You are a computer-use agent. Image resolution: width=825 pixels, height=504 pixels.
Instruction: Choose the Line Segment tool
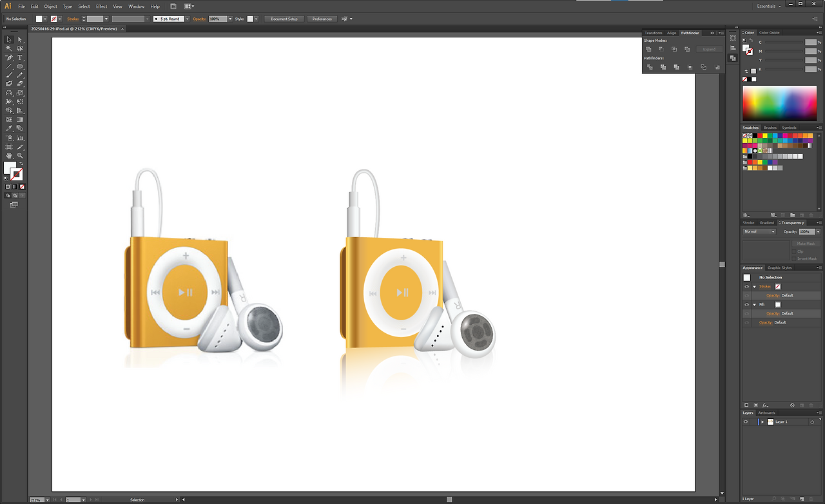coord(9,66)
